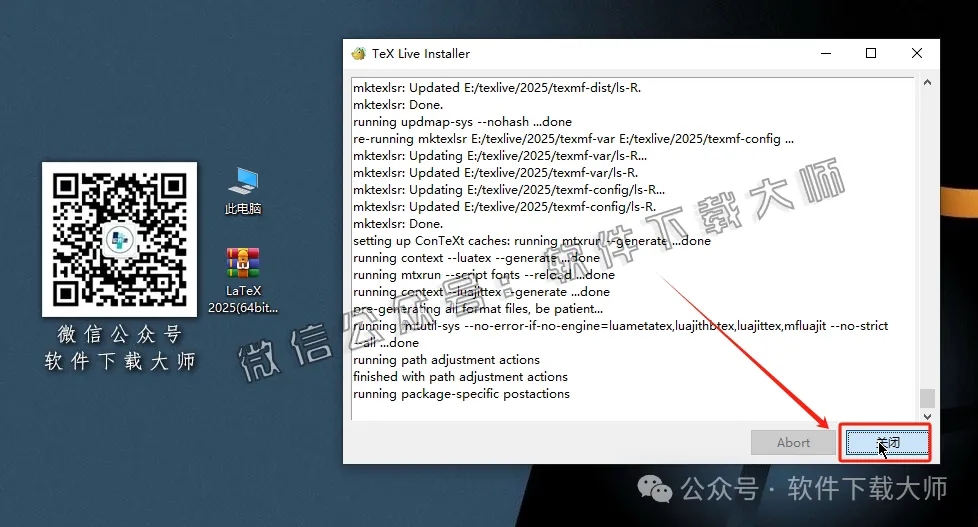The height and width of the screenshot is (527, 978).
Task: Click the empty scrollbar track above the thumb
Action: pos(927,240)
